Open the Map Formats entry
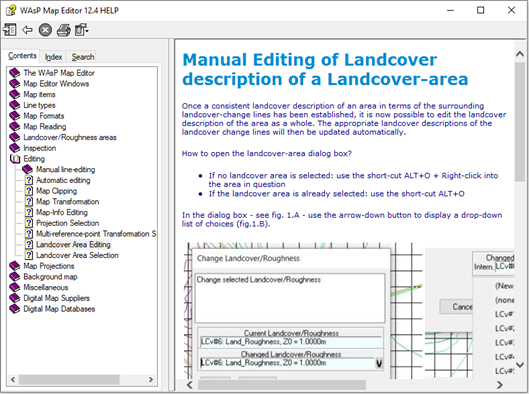This screenshot has height=394, width=529. [x=44, y=116]
